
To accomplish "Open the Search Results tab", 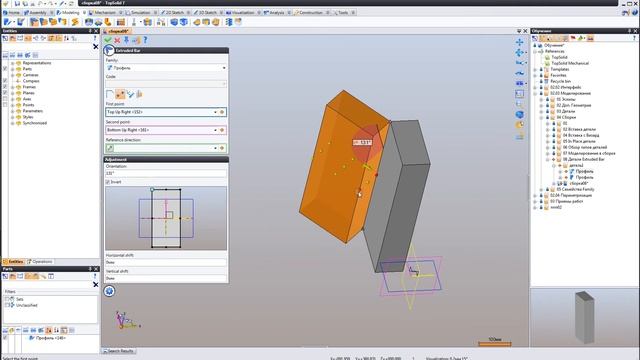I will 119,351.
